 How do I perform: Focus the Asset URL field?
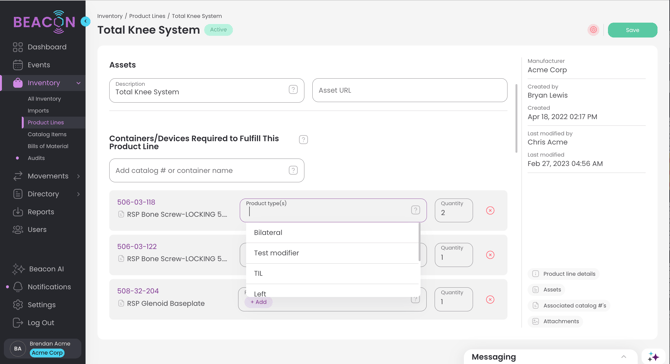[410, 90]
